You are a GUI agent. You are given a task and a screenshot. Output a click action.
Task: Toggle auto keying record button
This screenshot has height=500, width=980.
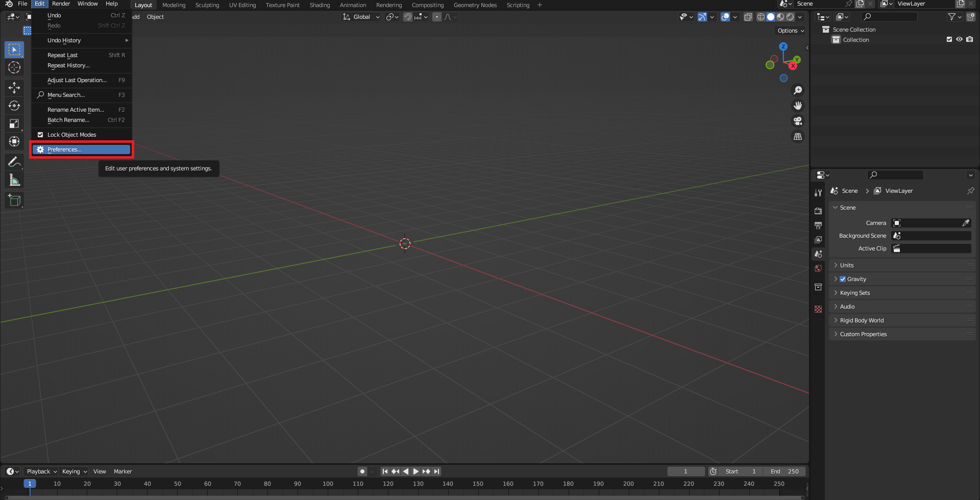(362, 471)
